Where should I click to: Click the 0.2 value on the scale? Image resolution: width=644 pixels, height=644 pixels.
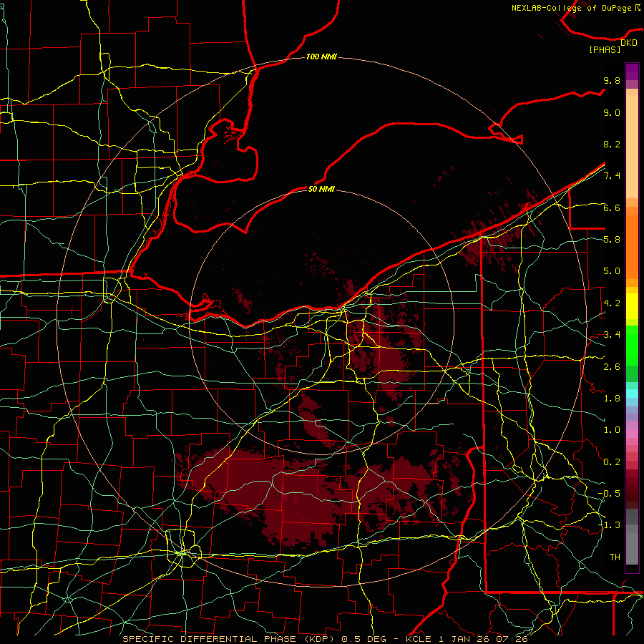tap(612, 462)
